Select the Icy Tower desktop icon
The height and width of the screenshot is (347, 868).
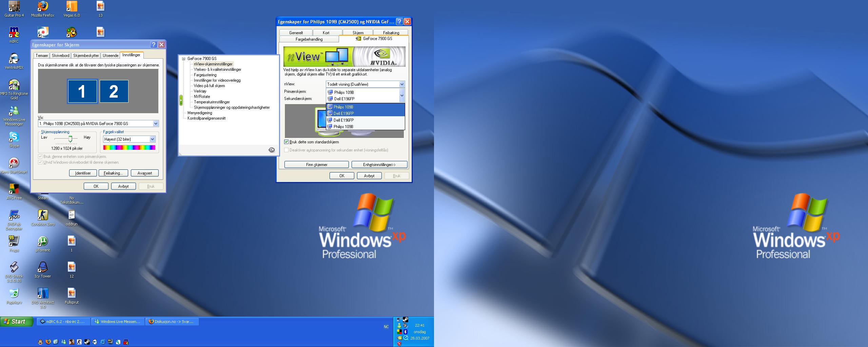click(43, 270)
